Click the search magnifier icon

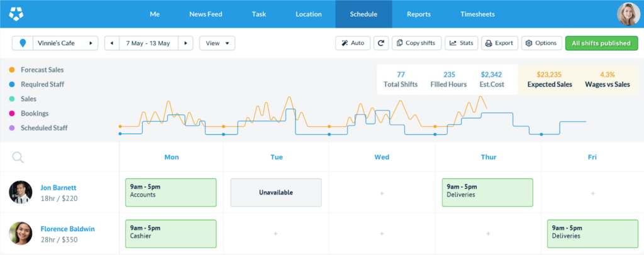(18, 157)
